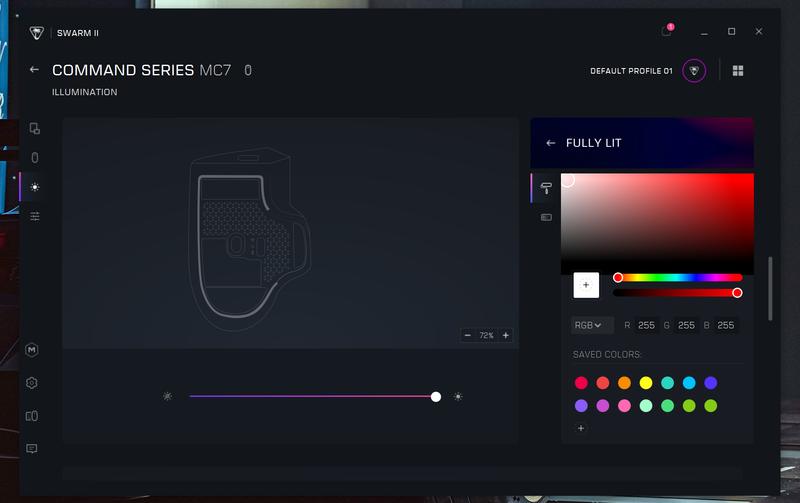The width and height of the screenshot is (800, 503).
Task: Open the gear settings sidebar icon
Action: [x=32, y=383]
